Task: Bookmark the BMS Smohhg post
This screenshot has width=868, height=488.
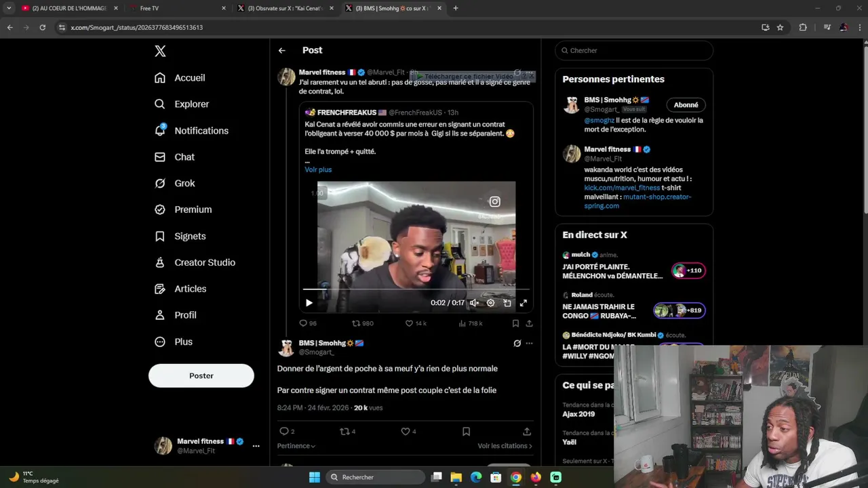Action: [x=466, y=432]
